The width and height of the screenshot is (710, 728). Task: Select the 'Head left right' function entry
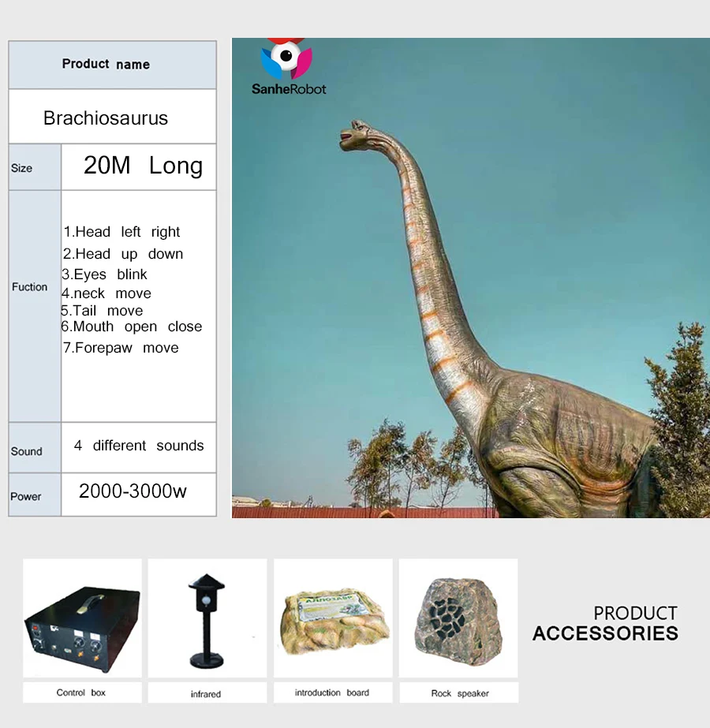pyautogui.click(x=122, y=232)
